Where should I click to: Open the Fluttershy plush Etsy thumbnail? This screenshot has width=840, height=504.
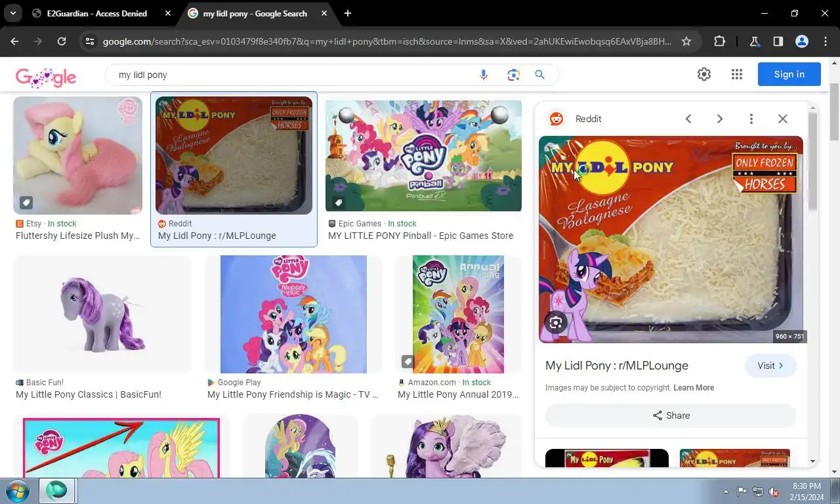[77, 156]
